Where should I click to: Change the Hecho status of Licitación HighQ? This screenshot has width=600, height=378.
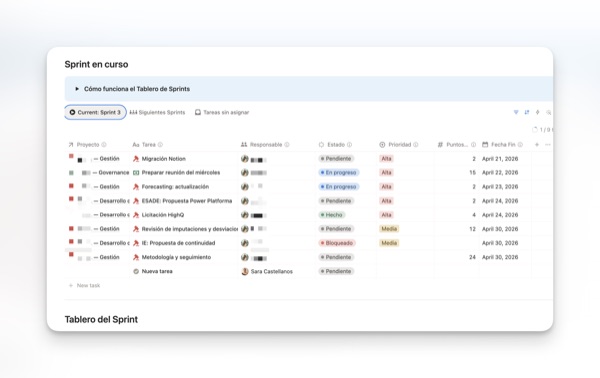(x=332, y=215)
